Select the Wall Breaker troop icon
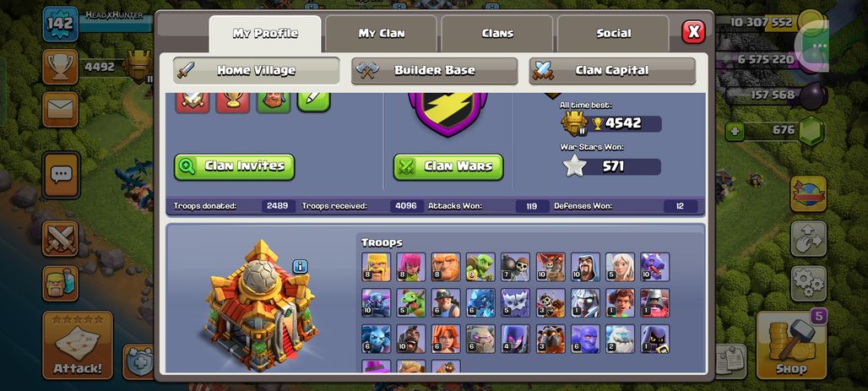 click(515, 267)
